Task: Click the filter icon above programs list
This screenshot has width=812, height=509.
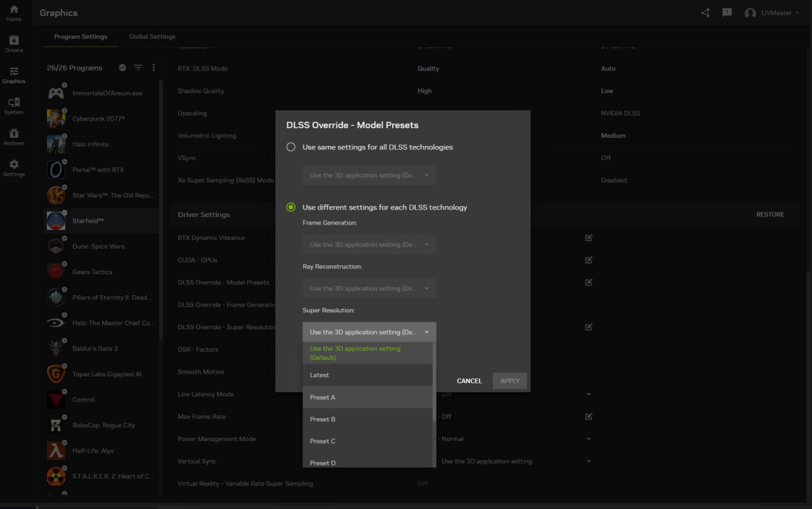Action: point(138,68)
